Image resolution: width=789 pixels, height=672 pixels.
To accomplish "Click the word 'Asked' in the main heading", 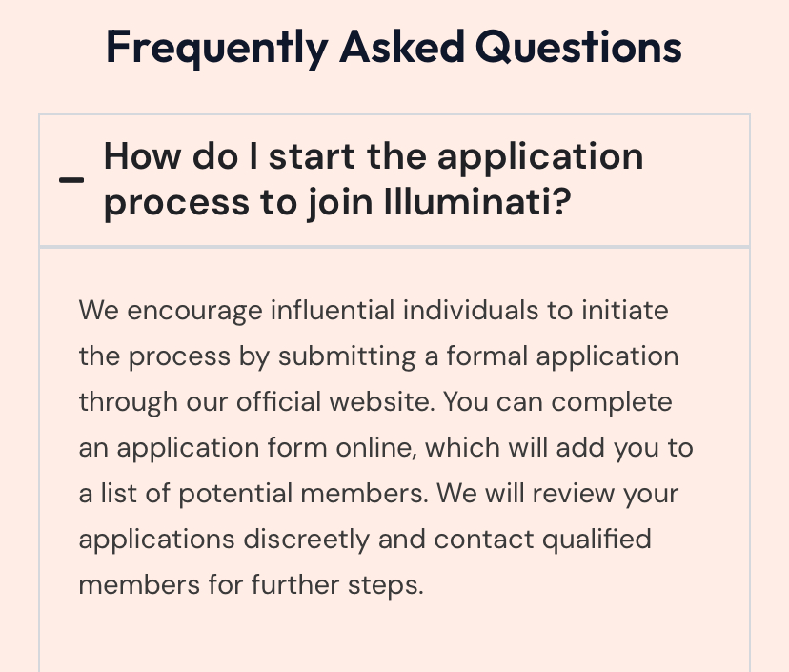I will tap(402, 47).
